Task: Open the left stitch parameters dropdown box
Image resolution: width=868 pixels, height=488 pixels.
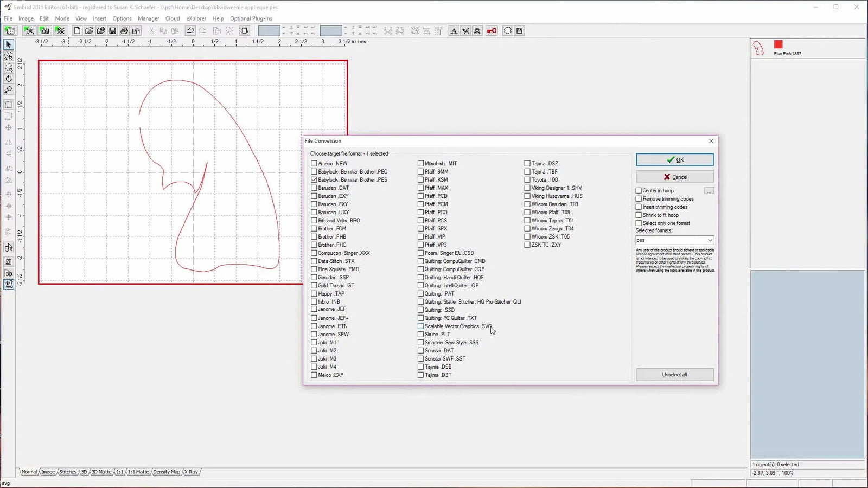Action: coord(269,31)
